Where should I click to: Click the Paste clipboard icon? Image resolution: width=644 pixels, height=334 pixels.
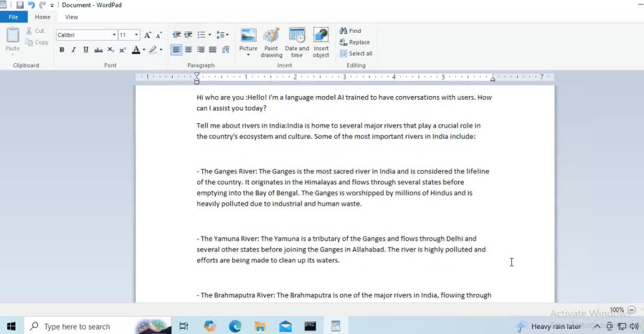click(13, 35)
